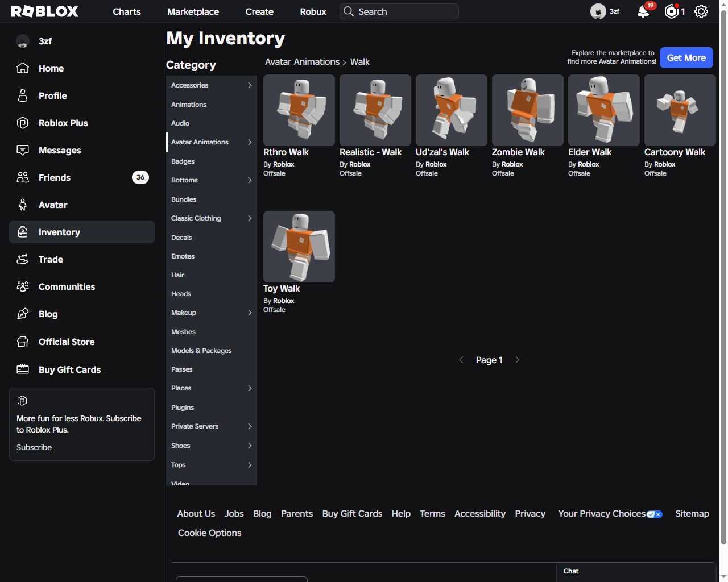This screenshot has width=728, height=582.
Task: Click the Get More button
Action: (x=686, y=57)
